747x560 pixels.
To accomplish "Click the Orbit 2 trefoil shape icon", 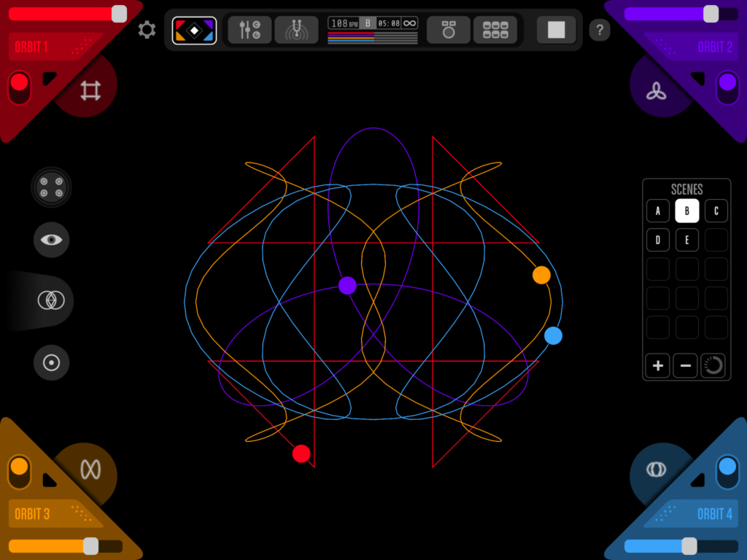I will click(x=656, y=91).
